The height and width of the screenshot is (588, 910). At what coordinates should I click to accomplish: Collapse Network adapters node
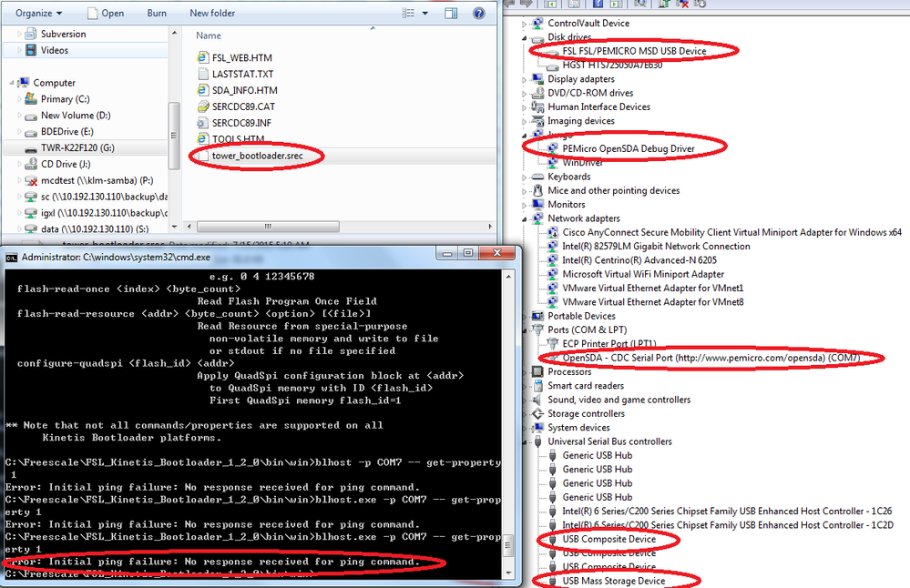click(524, 219)
